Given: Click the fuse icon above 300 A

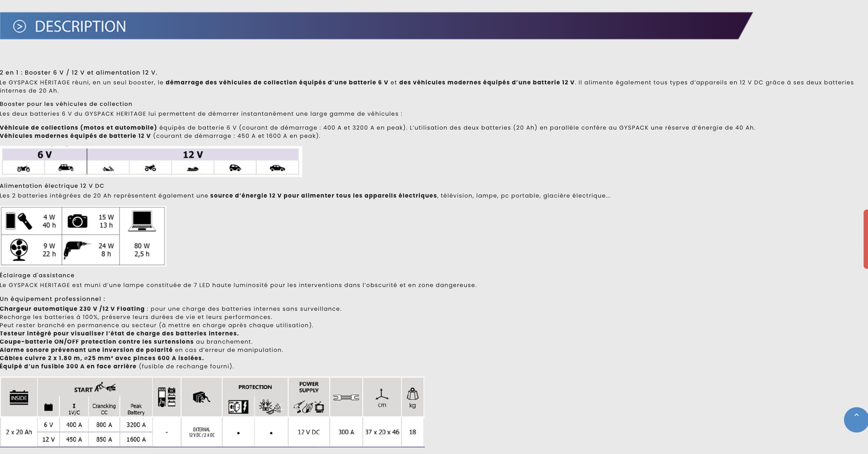Looking at the screenshot, I should point(346,398).
